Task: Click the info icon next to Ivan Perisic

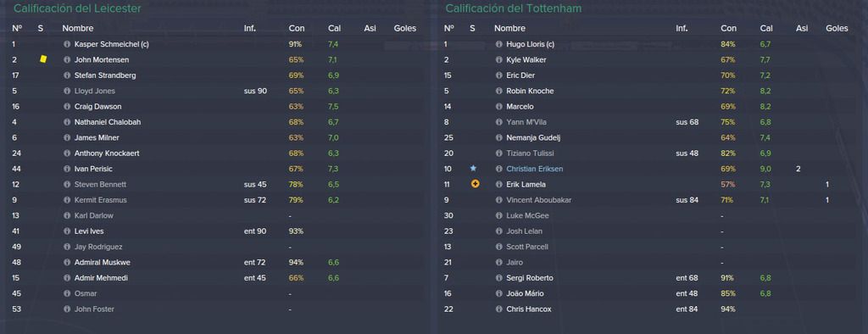Action: (67, 169)
